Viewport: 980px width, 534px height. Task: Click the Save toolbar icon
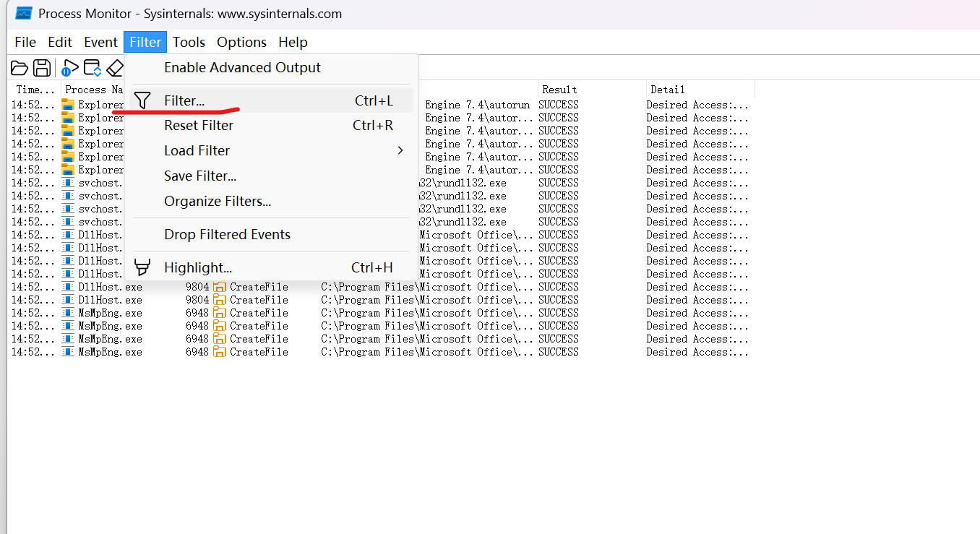point(43,69)
